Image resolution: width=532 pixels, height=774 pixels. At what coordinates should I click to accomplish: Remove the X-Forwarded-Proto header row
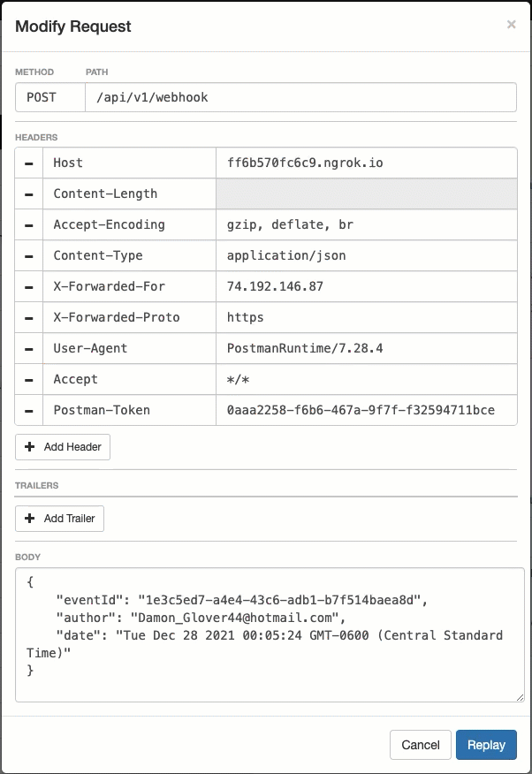coord(29,318)
